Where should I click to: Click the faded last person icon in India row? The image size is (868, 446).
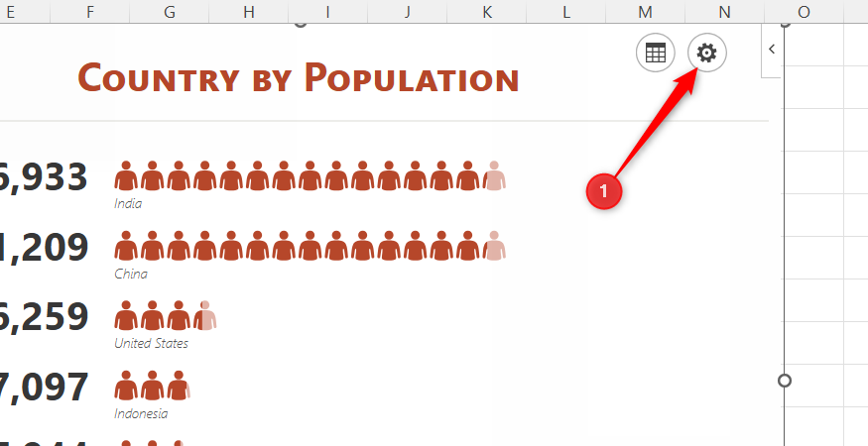(494, 175)
